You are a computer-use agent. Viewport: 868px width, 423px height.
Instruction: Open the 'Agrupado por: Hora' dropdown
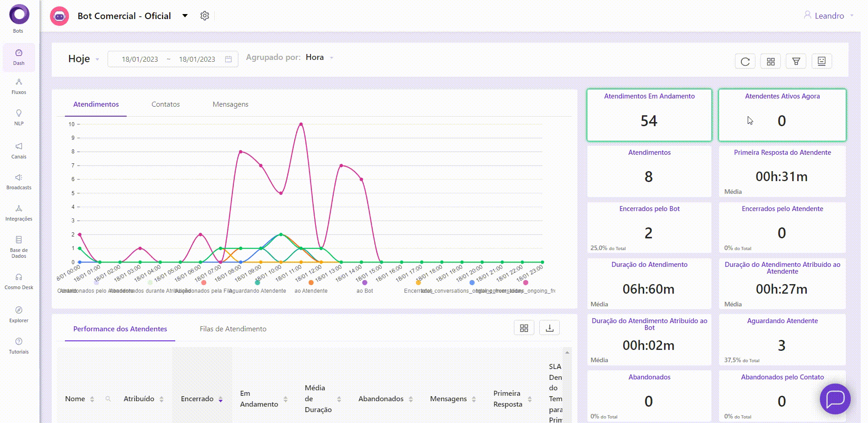tap(320, 58)
